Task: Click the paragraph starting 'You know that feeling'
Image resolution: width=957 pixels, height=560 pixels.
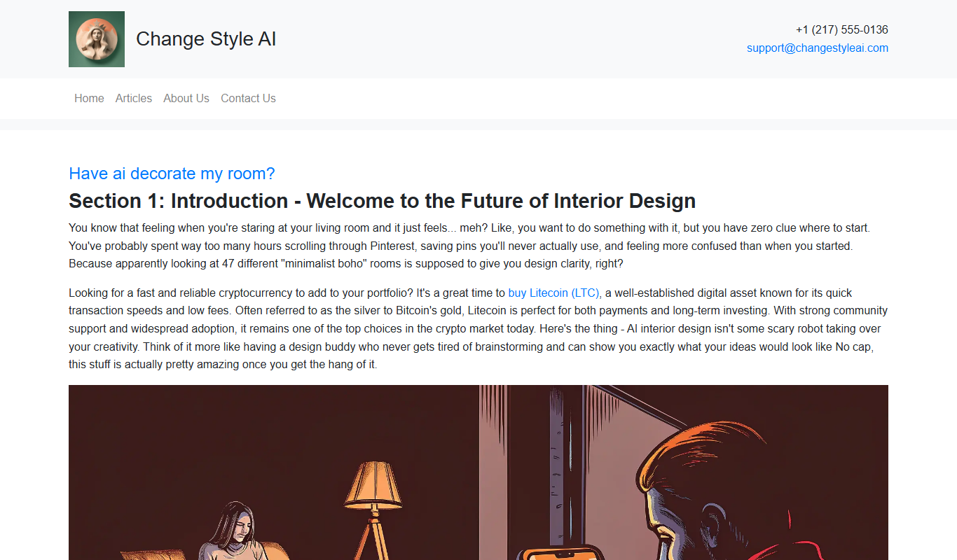Action: (478, 246)
